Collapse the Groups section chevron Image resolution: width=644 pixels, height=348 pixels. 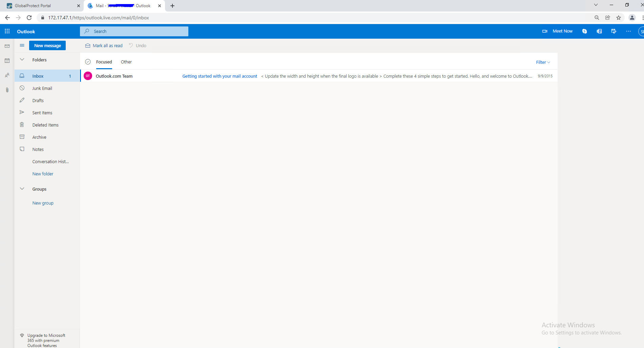[22, 189]
